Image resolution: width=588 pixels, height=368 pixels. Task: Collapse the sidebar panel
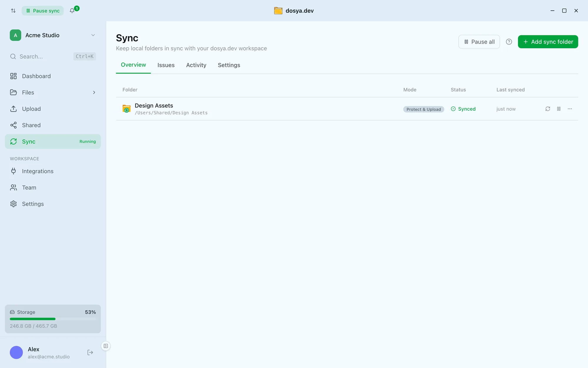106,346
